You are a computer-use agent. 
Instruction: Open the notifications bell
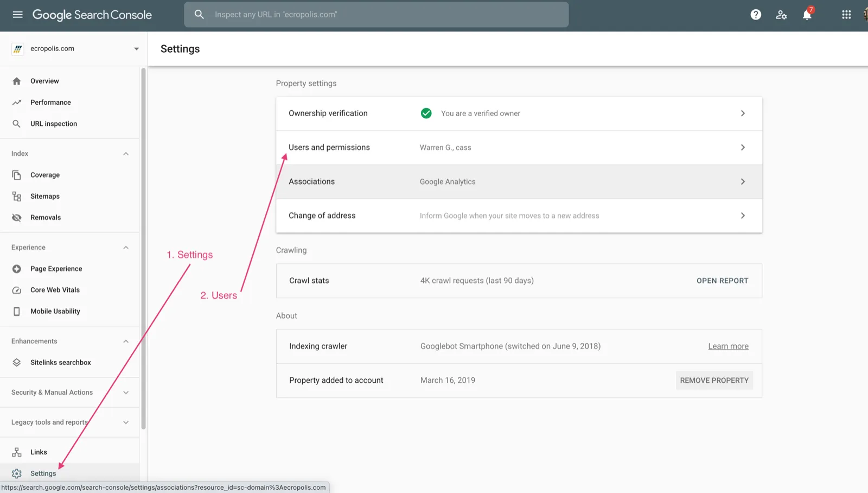[807, 15]
